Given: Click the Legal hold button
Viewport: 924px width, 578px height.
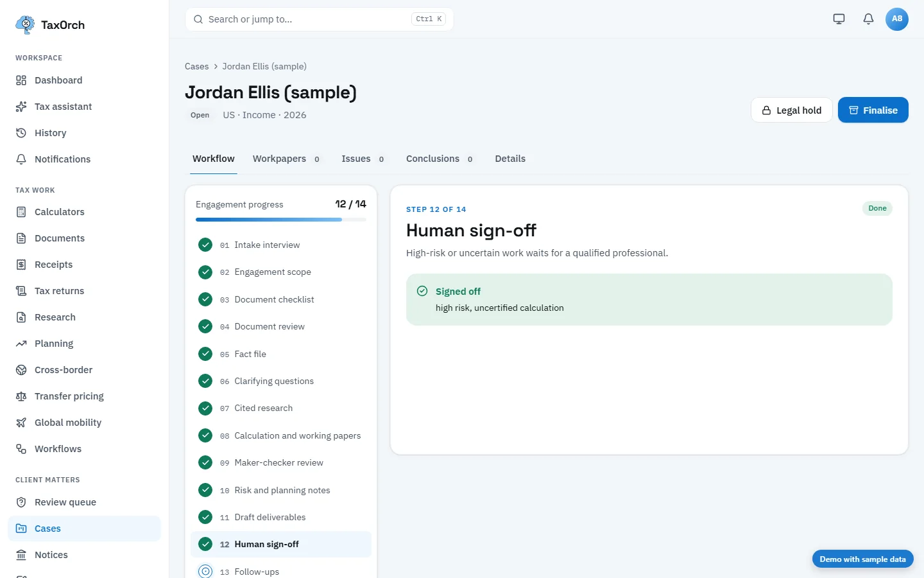Looking at the screenshot, I should (x=791, y=110).
